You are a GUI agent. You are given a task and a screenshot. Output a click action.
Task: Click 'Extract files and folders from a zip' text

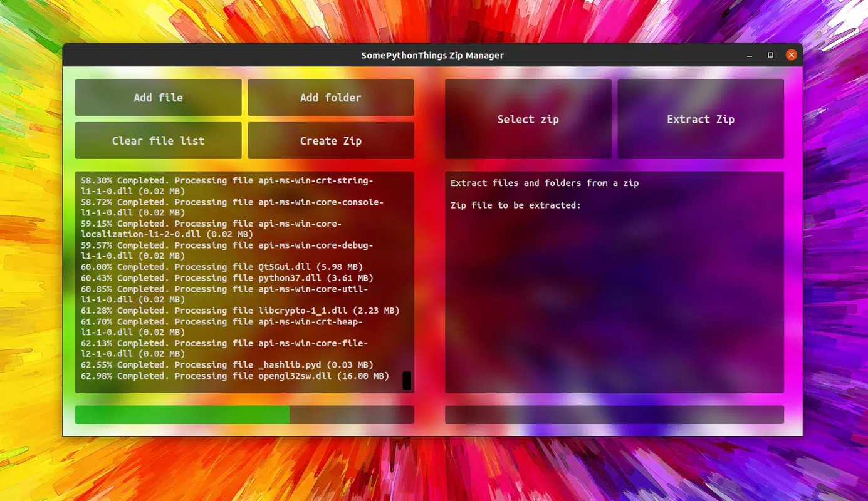(x=545, y=183)
